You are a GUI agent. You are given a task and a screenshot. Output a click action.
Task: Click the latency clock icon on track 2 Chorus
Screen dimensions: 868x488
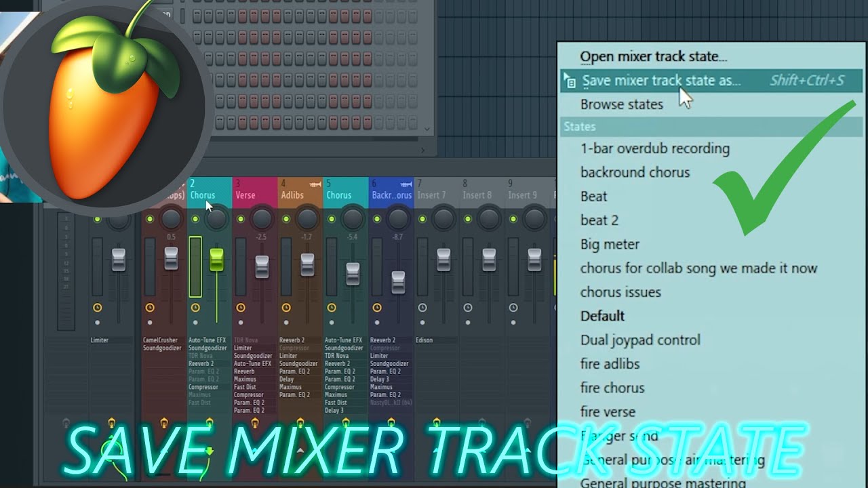pyautogui.click(x=195, y=308)
